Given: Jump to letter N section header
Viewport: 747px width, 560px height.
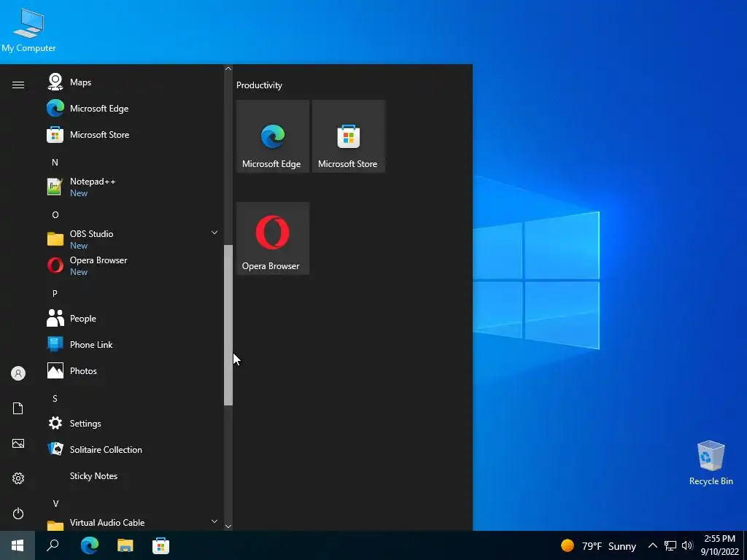Looking at the screenshot, I should [x=55, y=163].
